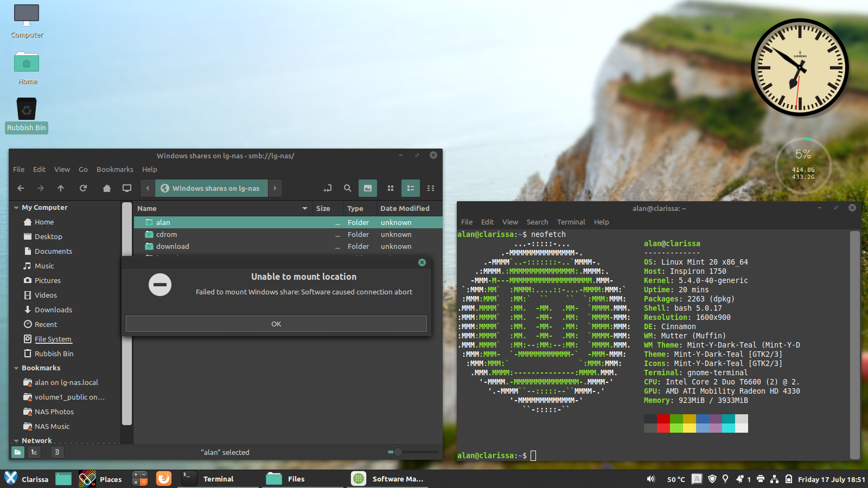This screenshot has height=488, width=868.
Task: Refresh the folder view with reload icon
Action: pos(83,188)
